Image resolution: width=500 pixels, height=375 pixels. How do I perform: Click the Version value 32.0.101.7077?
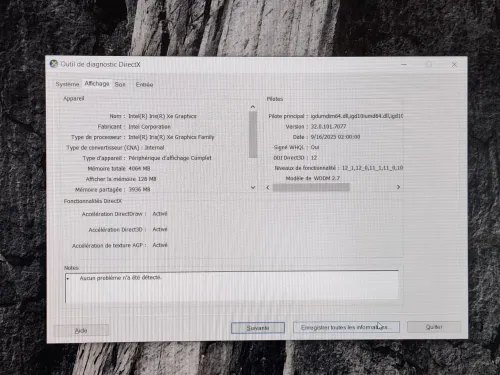pos(328,126)
